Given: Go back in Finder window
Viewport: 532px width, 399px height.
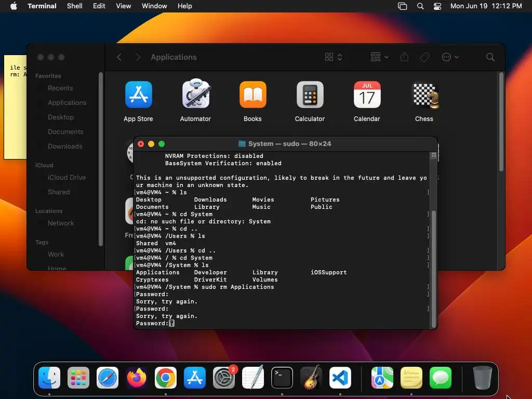Looking at the screenshot, I should coord(119,57).
